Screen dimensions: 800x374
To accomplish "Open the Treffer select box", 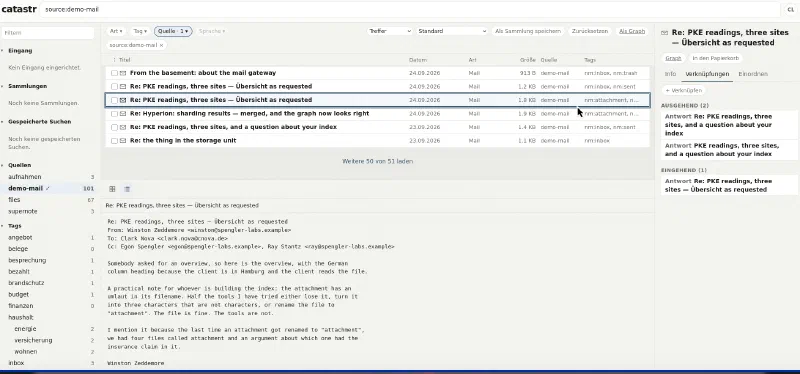I will point(389,31).
